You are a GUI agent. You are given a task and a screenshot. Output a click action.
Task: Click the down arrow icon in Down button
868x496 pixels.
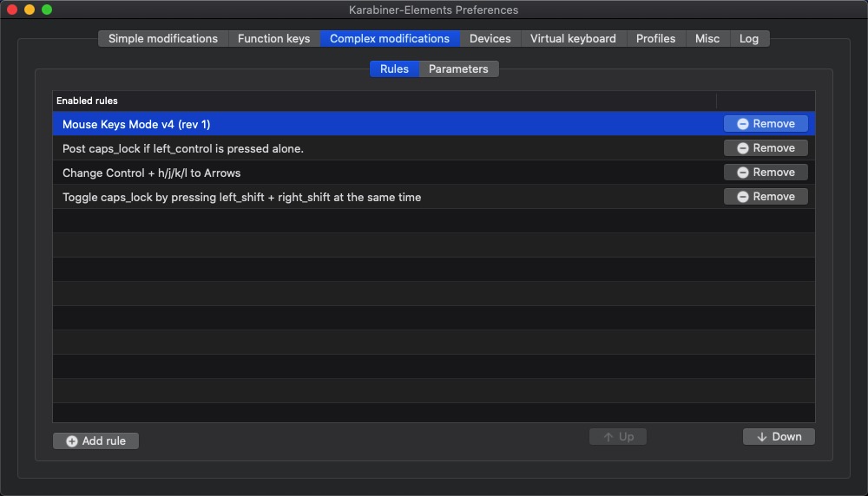click(762, 437)
